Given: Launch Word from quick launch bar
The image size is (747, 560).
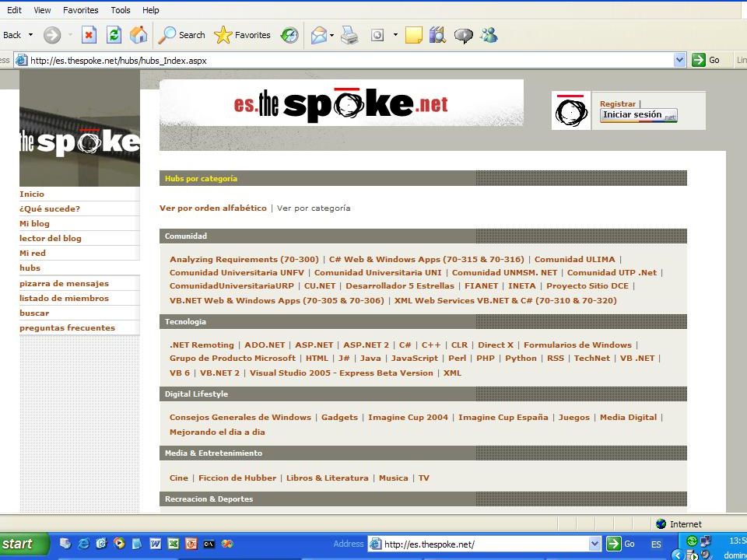Looking at the screenshot, I should tap(156, 544).
